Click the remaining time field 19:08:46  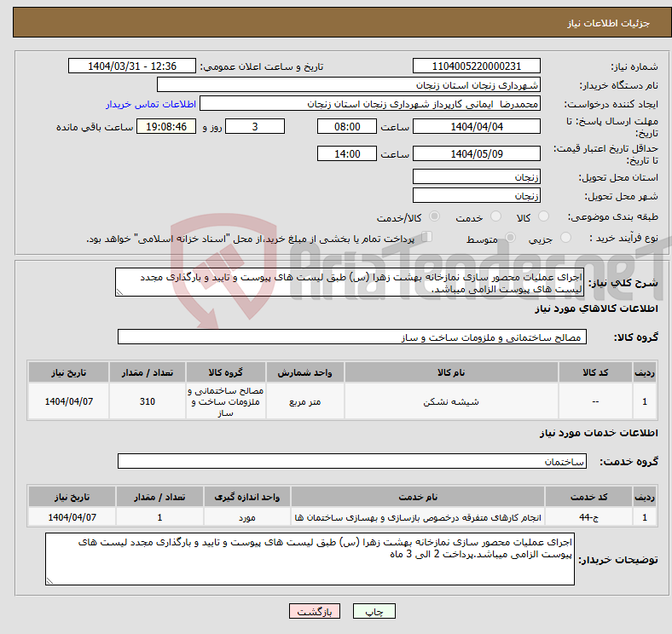[166, 127]
